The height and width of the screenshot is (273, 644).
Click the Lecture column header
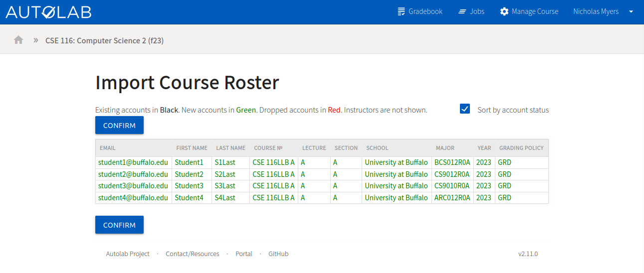[x=314, y=148]
